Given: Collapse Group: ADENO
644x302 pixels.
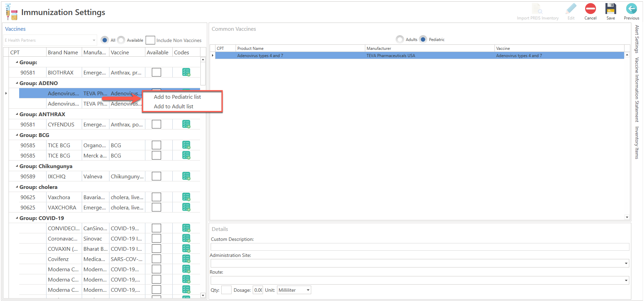Looking at the screenshot, I should (x=17, y=83).
